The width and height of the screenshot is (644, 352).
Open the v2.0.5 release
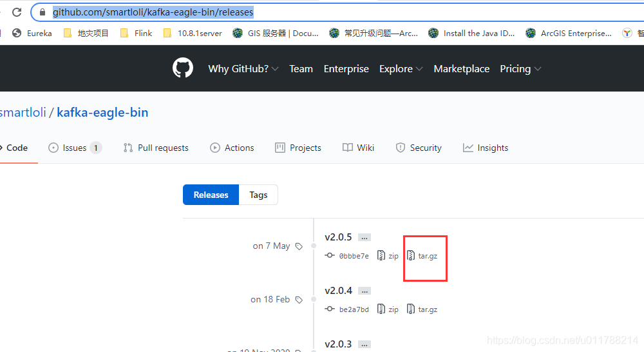(x=338, y=237)
